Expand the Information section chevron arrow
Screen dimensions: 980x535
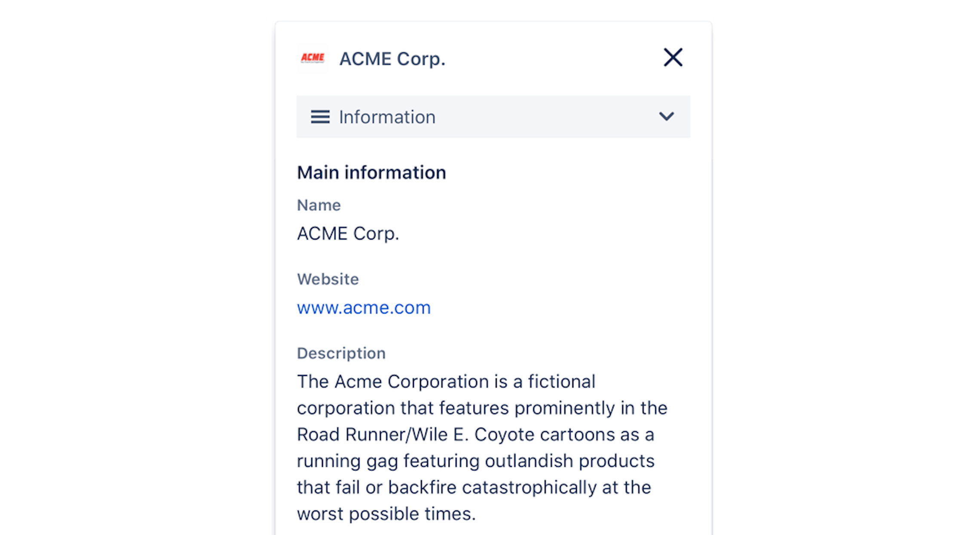666,117
